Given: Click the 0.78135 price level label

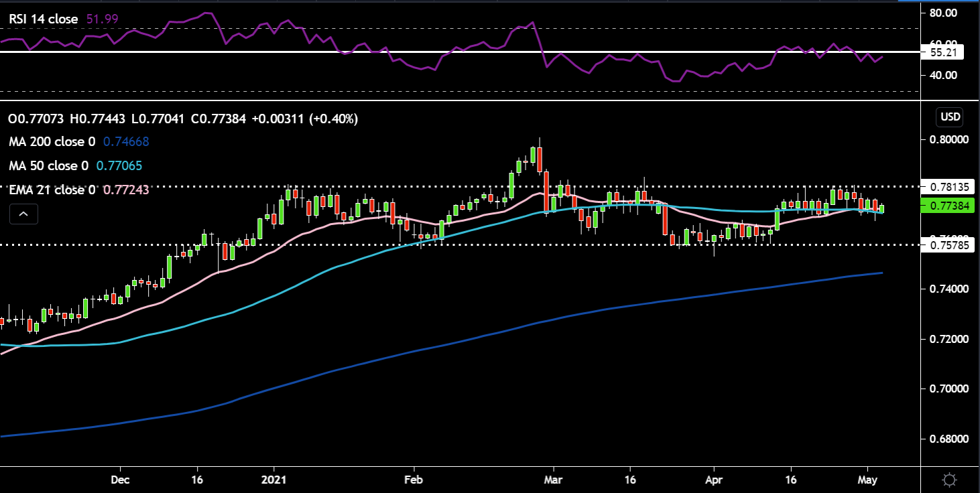Looking at the screenshot, I should 948,186.
